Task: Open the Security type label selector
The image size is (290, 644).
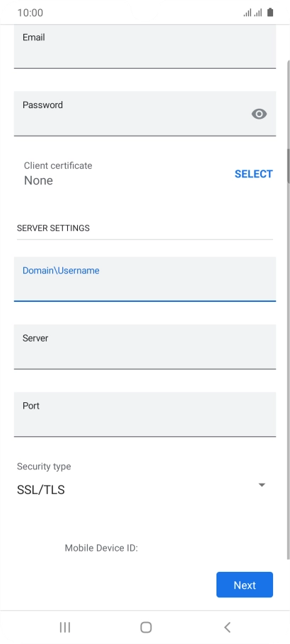Action: point(44,467)
